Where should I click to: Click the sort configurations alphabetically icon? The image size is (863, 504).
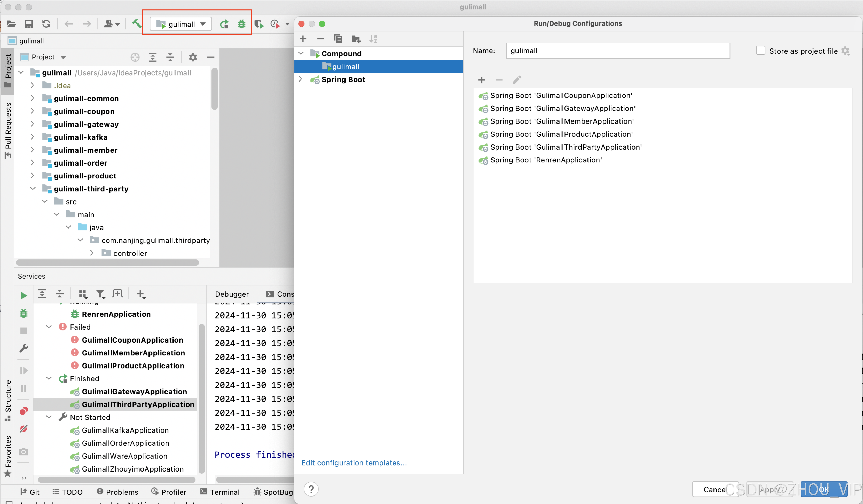pos(373,39)
